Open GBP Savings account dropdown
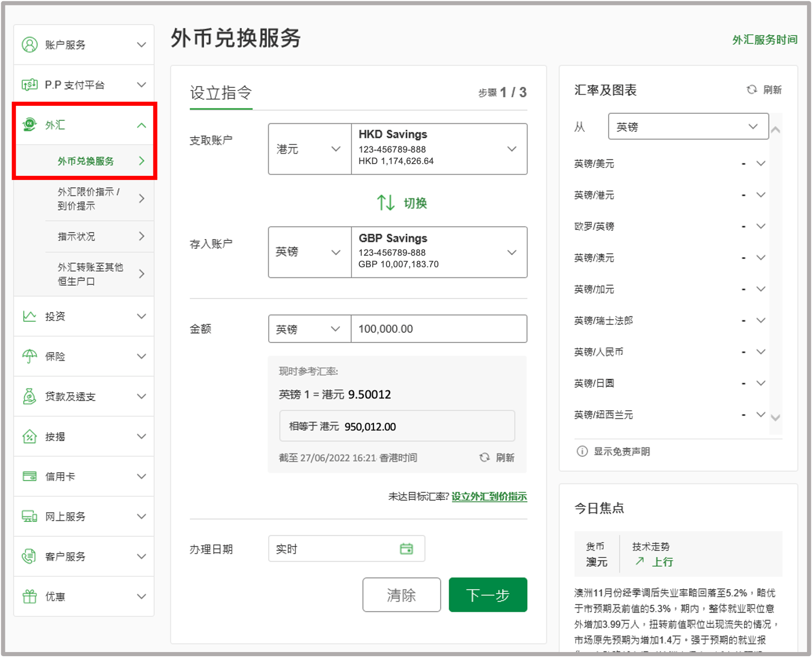Viewport: 812px width, 657px height. [439, 252]
